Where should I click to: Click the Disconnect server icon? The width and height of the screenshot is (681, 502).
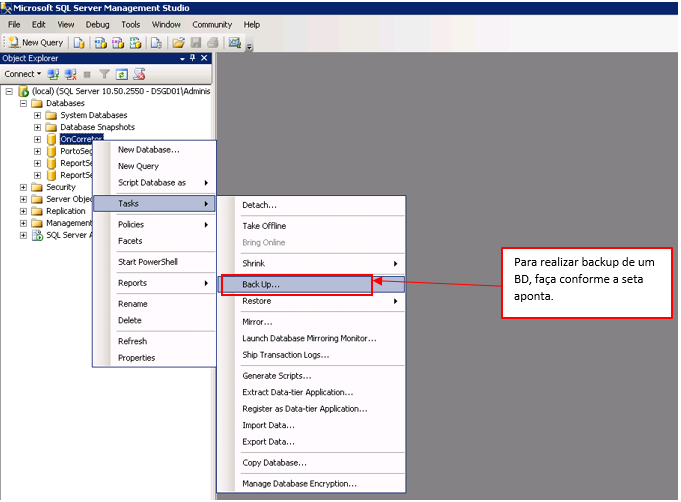pyautogui.click(x=70, y=74)
